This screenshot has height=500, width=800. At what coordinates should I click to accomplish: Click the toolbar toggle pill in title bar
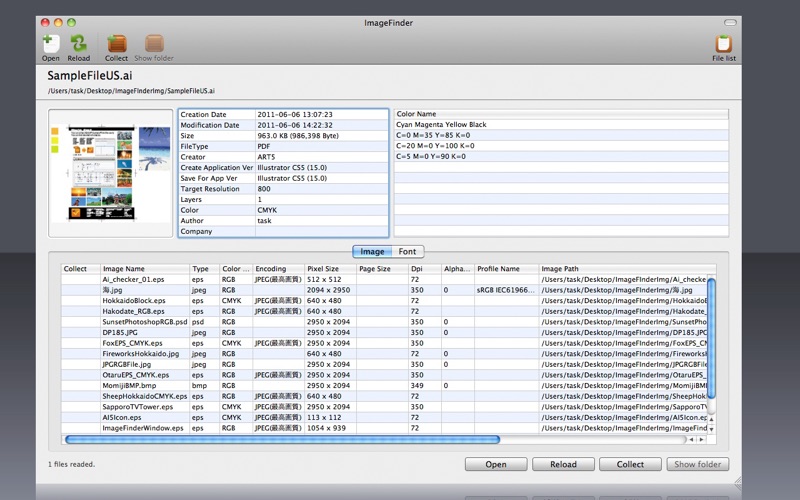(730, 22)
